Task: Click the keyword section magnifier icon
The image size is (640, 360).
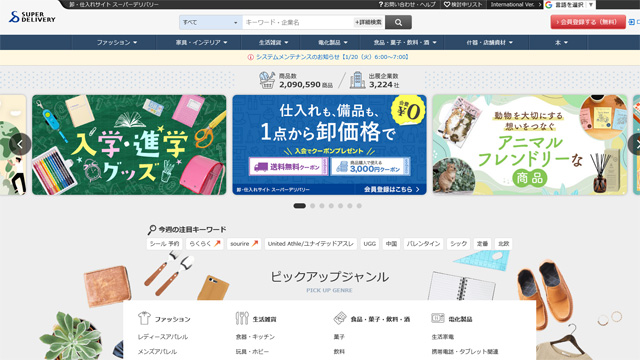Action: tap(151, 230)
